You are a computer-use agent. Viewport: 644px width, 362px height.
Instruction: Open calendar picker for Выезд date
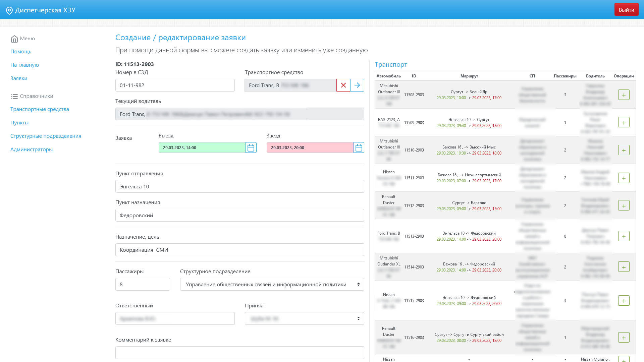[x=251, y=147]
